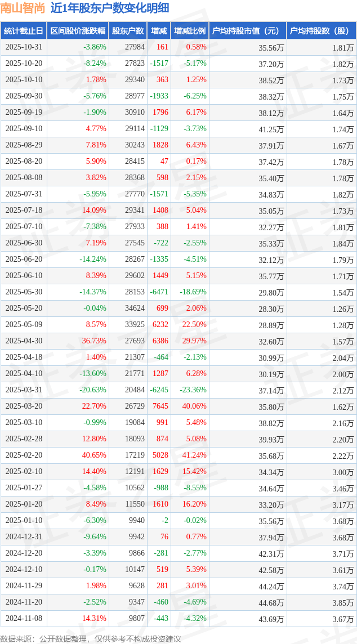Click the 增减 column header
The image size is (357, 644).
pyautogui.click(x=159, y=31)
